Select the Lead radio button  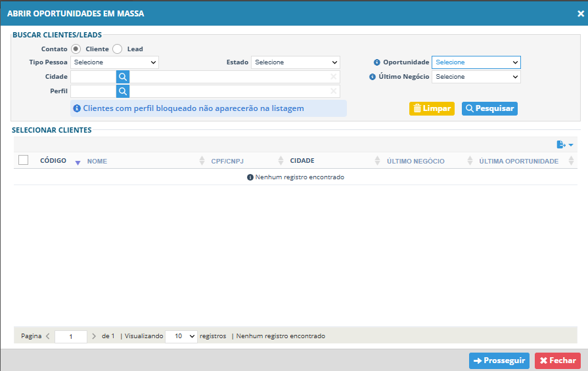[x=118, y=49]
